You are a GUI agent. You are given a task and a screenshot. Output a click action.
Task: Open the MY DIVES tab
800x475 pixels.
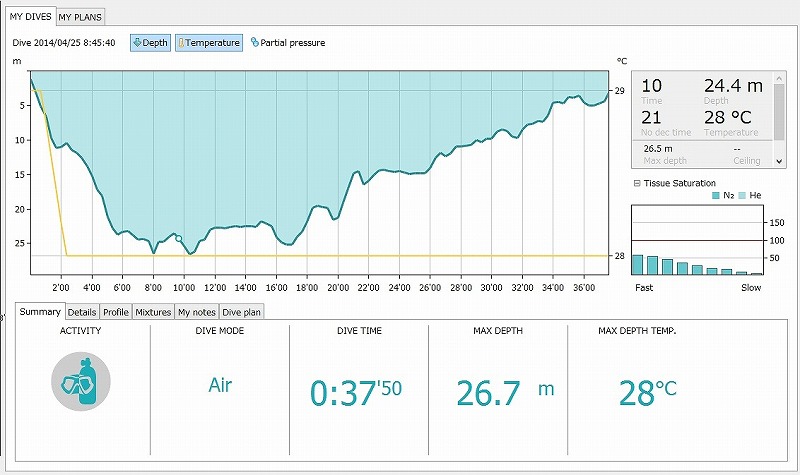[30, 17]
